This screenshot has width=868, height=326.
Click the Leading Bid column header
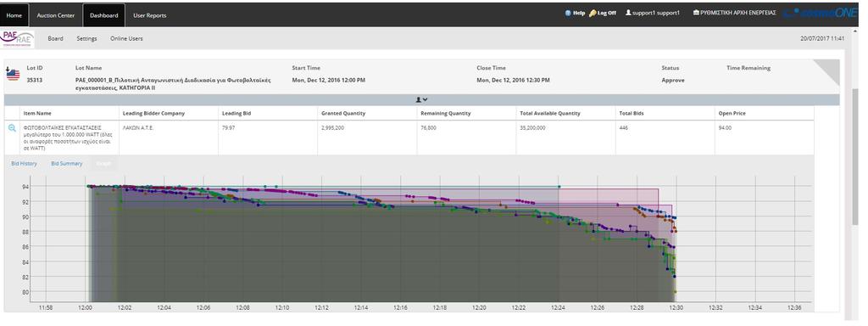click(x=235, y=113)
